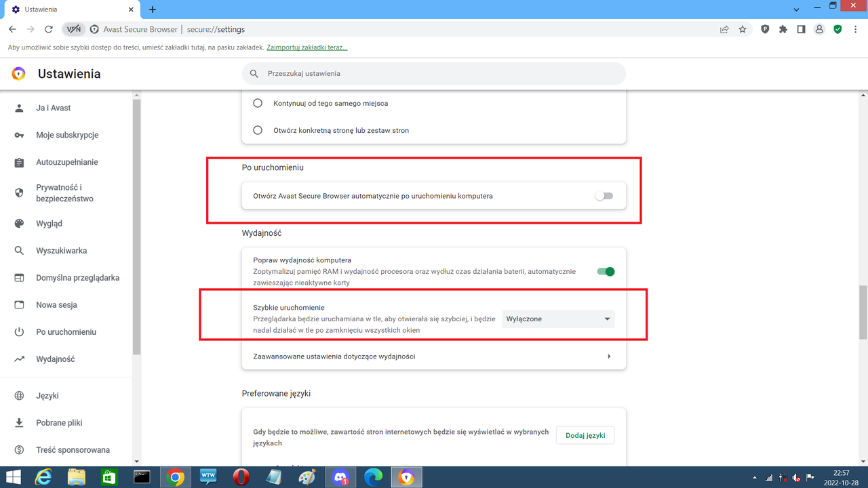
Task: Click the VPN badge in address bar
Action: coord(73,29)
